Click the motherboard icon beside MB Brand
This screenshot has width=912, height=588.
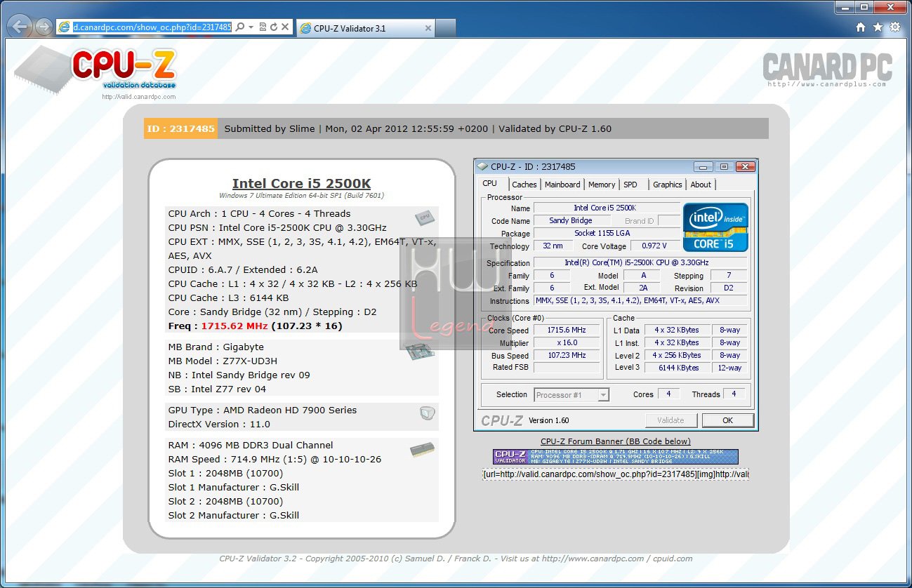point(418,351)
